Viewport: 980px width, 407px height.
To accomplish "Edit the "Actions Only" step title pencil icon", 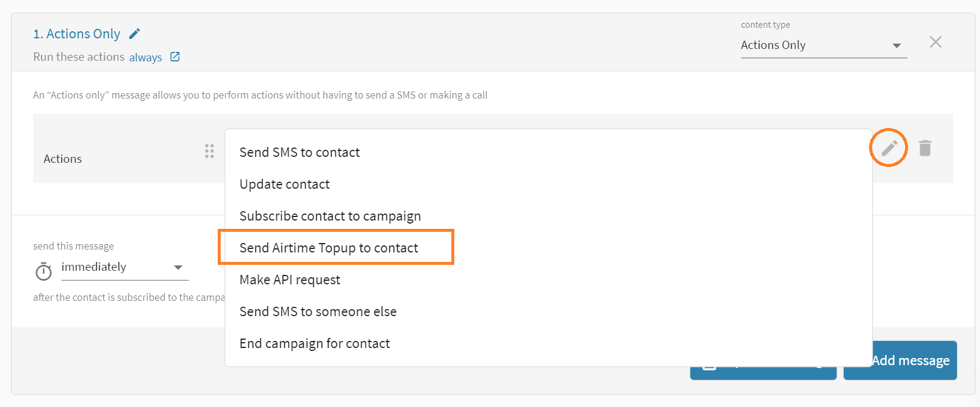I will pyautogui.click(x=135, y=34).
